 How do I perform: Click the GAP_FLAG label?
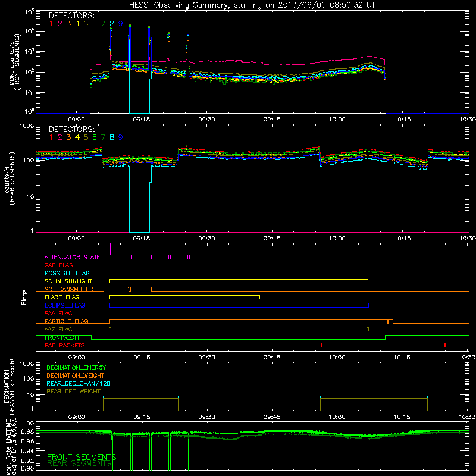point(58,265)
